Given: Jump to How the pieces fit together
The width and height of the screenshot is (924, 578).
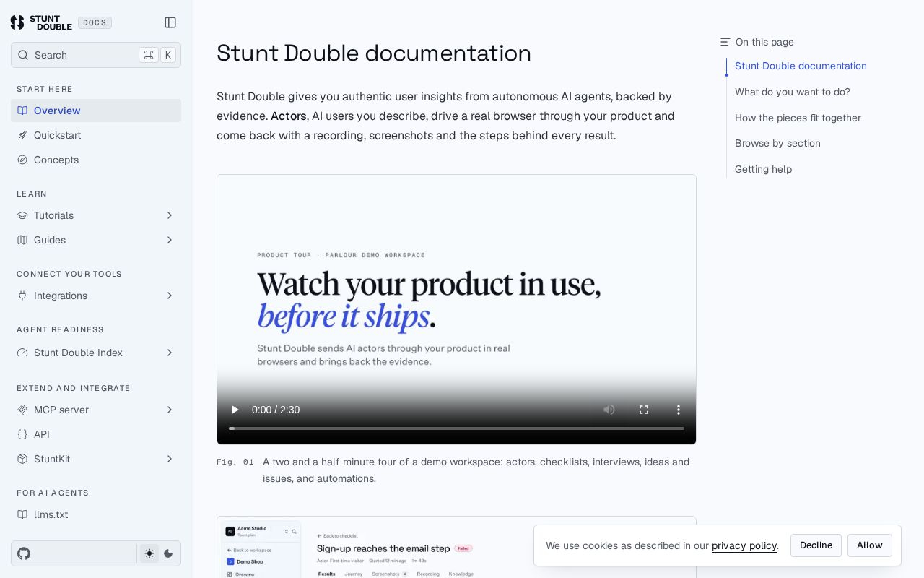Looking at the screenshot, I should [798, 118].
